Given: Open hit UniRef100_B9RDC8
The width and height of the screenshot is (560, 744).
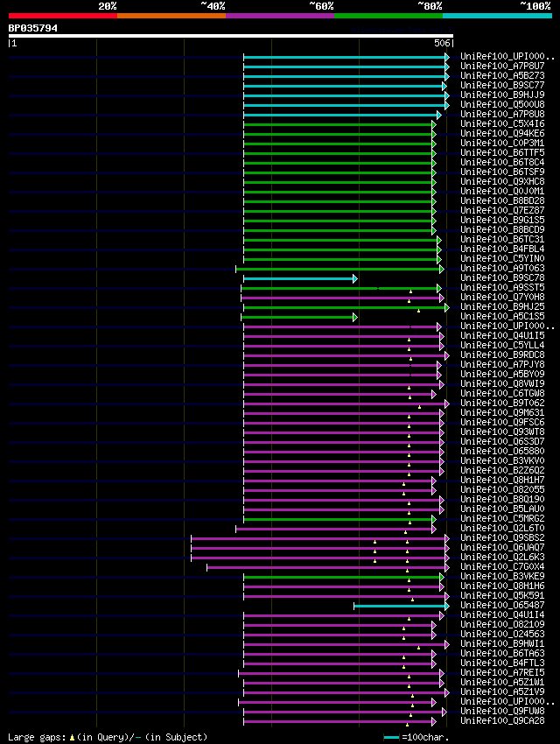Looking at the screenshot, I should click(x=502, y=354).
